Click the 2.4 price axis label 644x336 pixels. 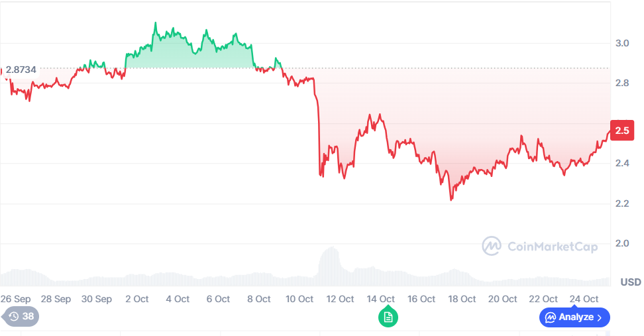(621, 164)
